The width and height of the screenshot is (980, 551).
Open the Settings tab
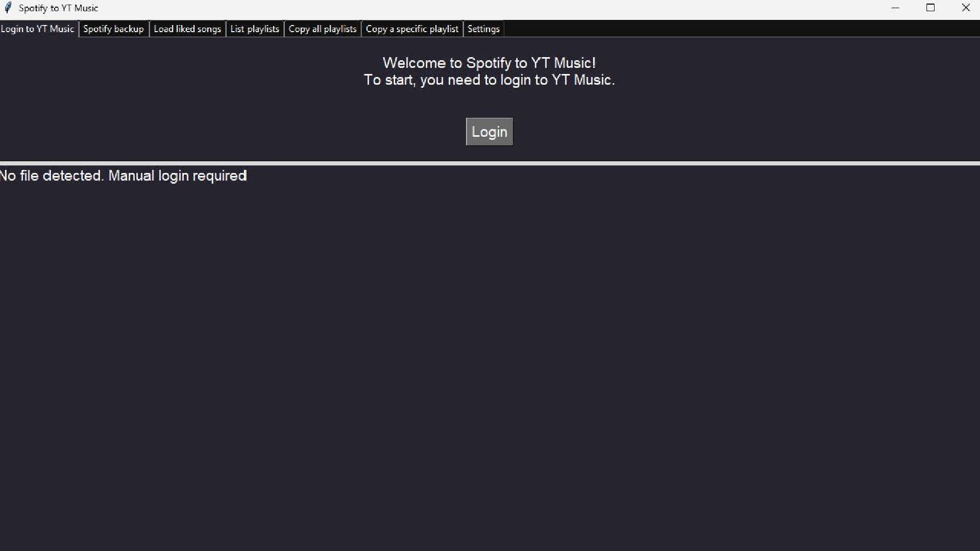click(x=483, y=29)
